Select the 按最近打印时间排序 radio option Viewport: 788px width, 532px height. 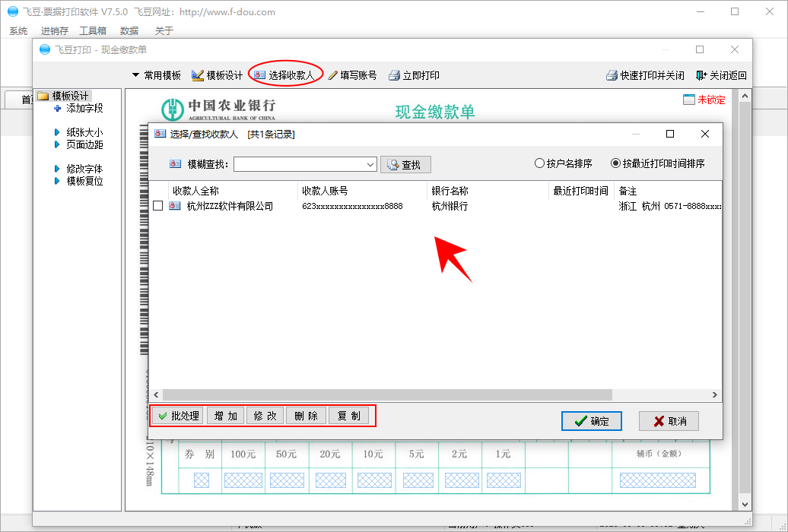tap(615, 163)
